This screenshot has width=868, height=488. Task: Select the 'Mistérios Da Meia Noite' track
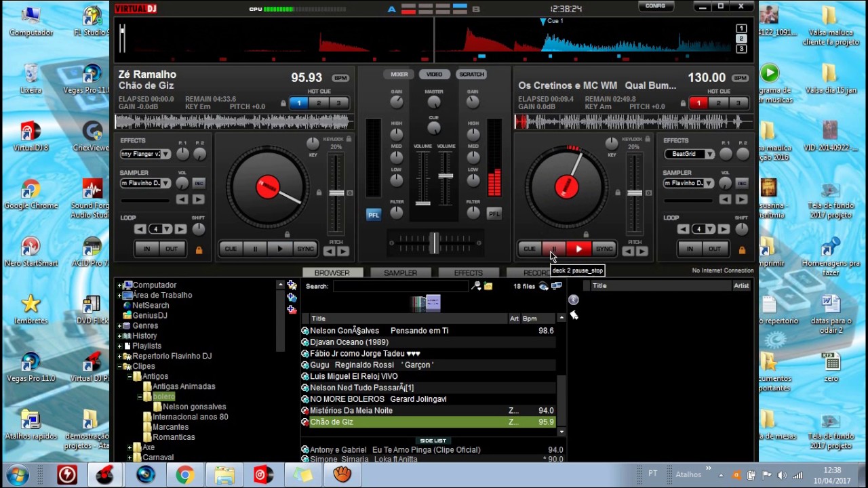[x=429, y=411]
